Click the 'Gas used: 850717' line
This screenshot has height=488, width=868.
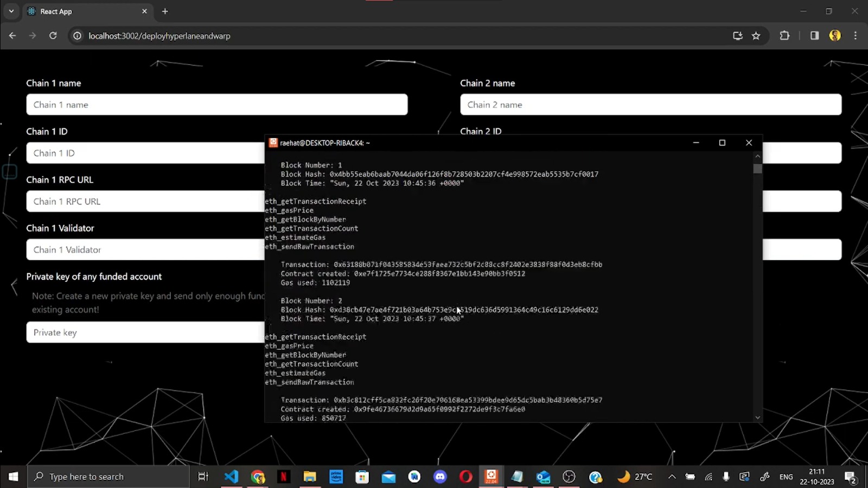tap(313, 418)
